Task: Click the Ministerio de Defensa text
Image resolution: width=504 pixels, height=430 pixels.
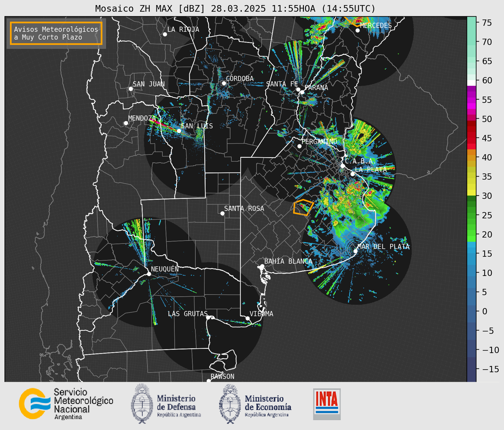Action: 179,402
